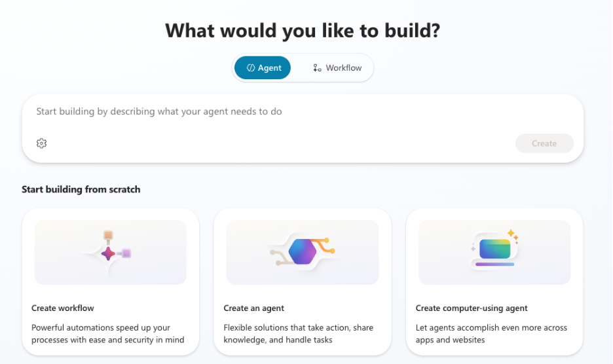Image resolution: width=613 pixels, height=364 pixels.
Task: Click the 'Powerful automations' workflow description text
Action: pos(108,334)
